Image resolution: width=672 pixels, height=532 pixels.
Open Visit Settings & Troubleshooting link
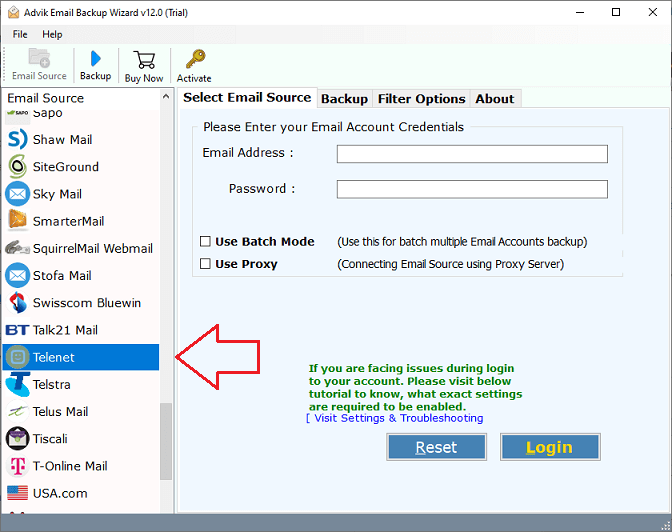click(x=395, y=418)
